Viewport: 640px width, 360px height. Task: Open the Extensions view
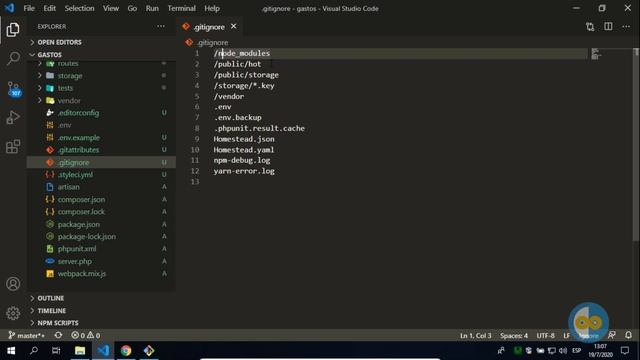pyautogui.click(x=13, y=147)
